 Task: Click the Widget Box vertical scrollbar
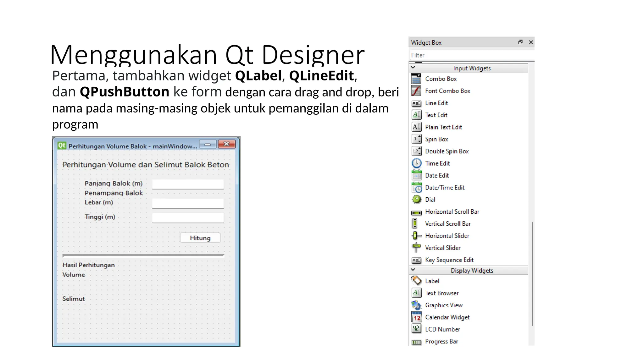[532, 273]
